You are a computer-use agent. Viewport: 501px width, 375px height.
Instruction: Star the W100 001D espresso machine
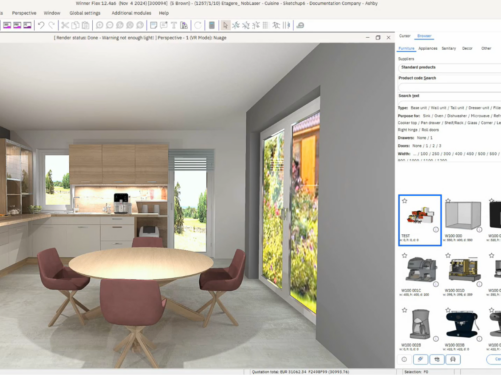point(448,255)
